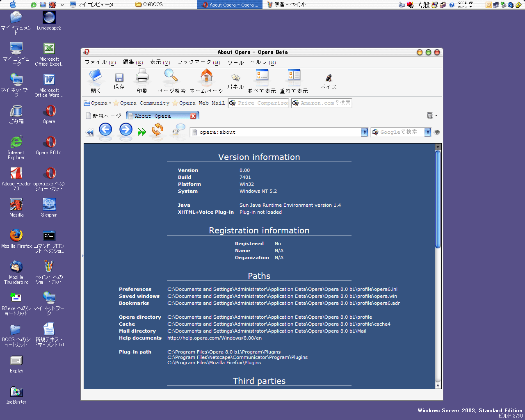Viewport: 525px width, 420px height.
Task: Open the Lunascape2 desktop icon
Action: point(49,21)
